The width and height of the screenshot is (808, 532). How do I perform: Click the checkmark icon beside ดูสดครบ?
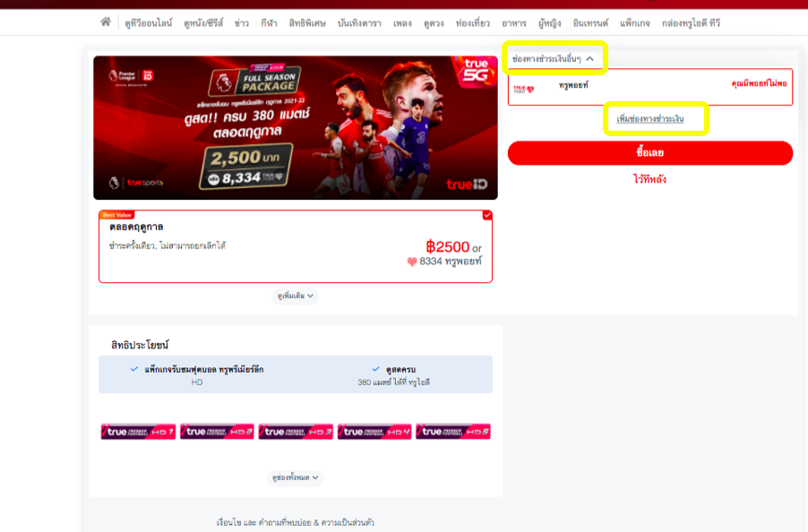(x=376, y=369)
